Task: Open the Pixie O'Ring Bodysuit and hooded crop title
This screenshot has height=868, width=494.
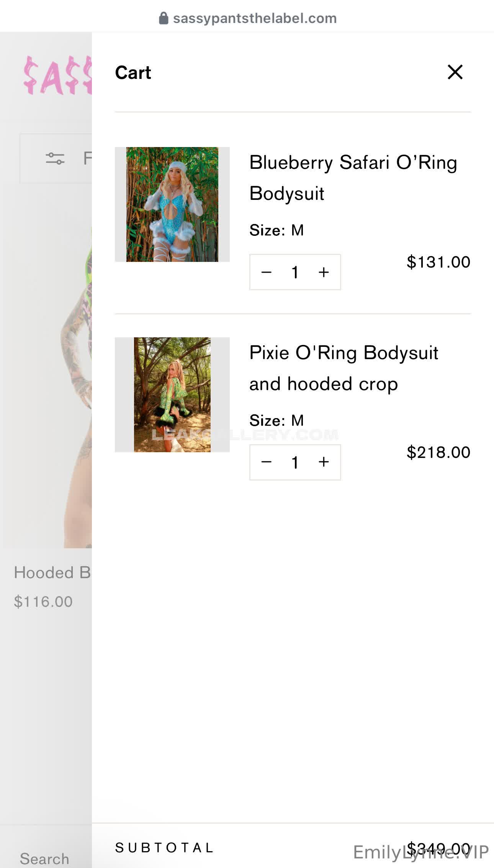Action: pyautogui.click(x=344, y=368)
